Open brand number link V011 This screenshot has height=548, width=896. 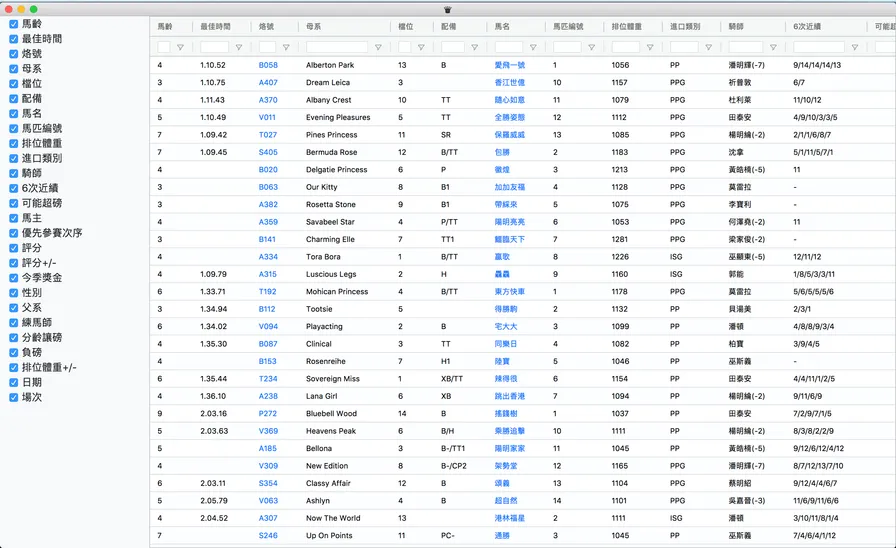(x=267, y=117)
